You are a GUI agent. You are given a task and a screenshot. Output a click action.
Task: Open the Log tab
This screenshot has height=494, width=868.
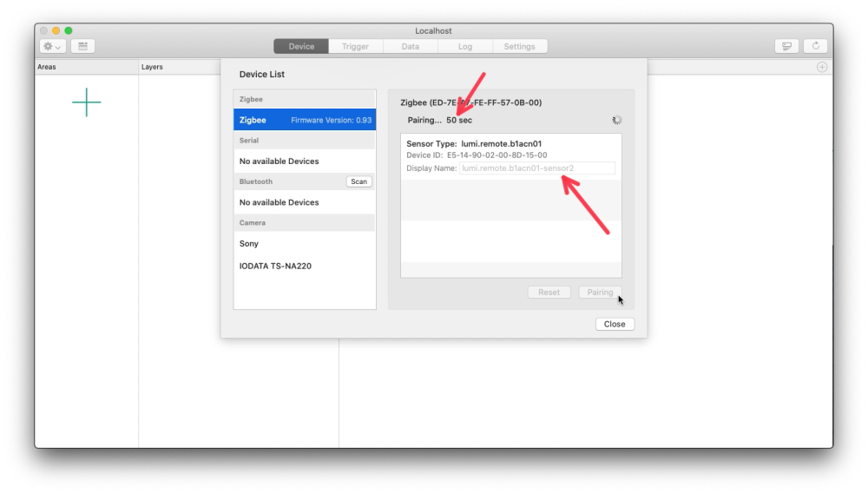click(465, 47)
